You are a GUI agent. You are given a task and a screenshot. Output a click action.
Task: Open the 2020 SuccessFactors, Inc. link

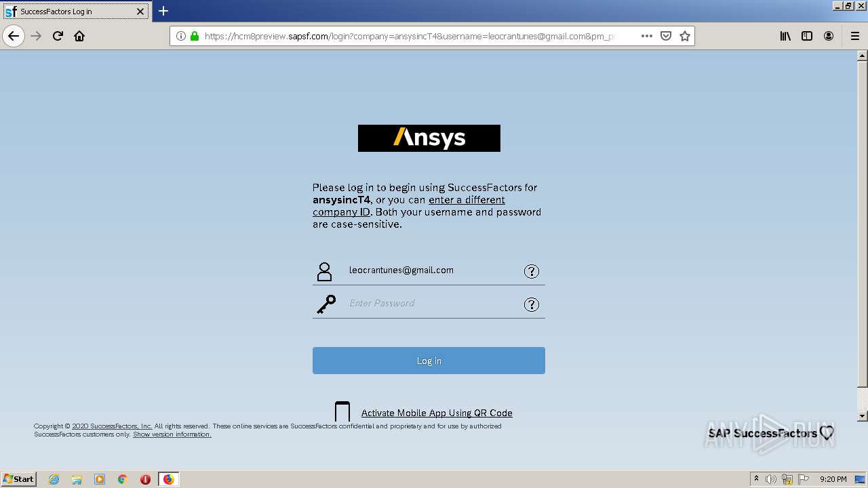click(x=112, y=426)
